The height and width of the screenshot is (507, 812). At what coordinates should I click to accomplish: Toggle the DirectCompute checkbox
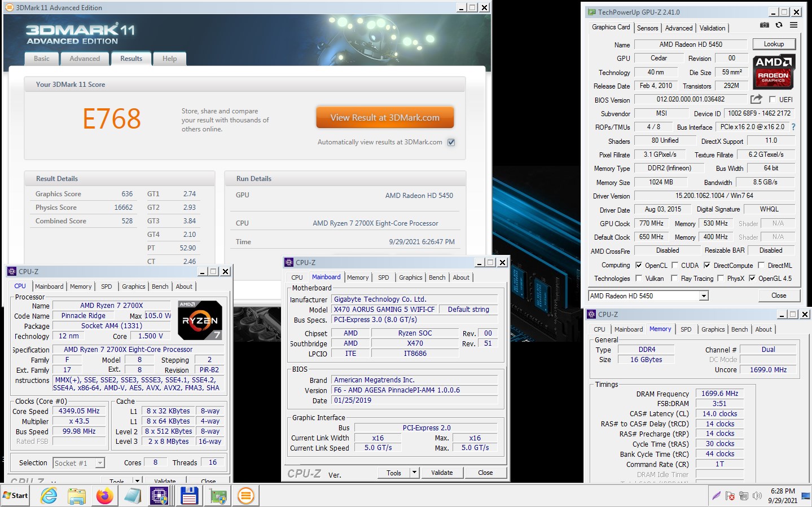point(707,265)
